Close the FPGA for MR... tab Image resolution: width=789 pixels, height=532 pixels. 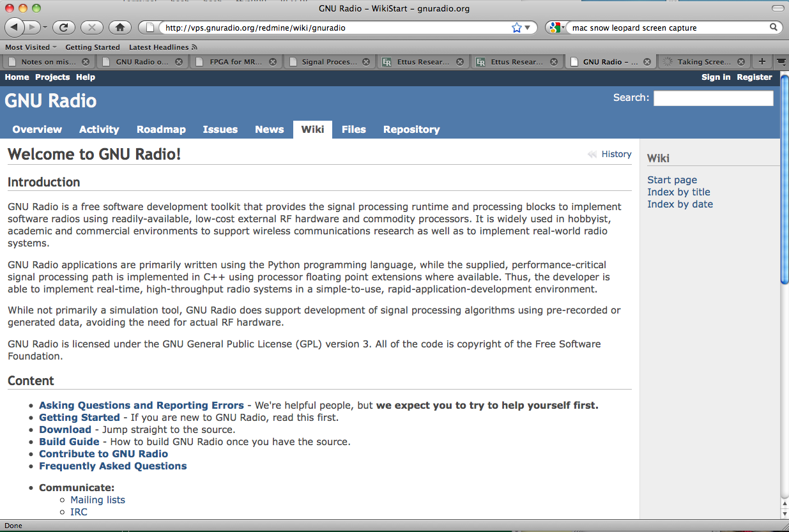click(273, 62)
